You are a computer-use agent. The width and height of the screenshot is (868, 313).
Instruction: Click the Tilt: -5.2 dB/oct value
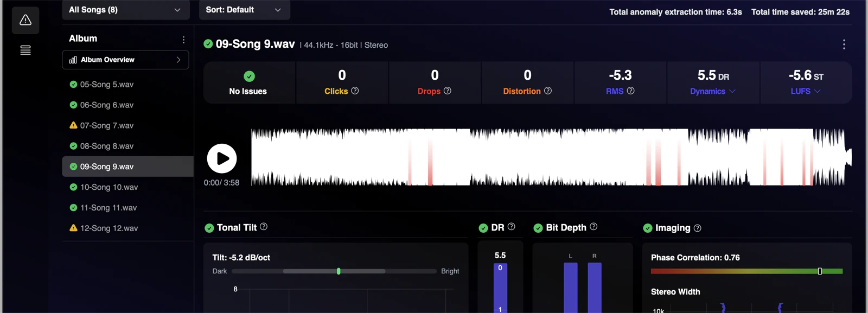[x=241, y=258]
